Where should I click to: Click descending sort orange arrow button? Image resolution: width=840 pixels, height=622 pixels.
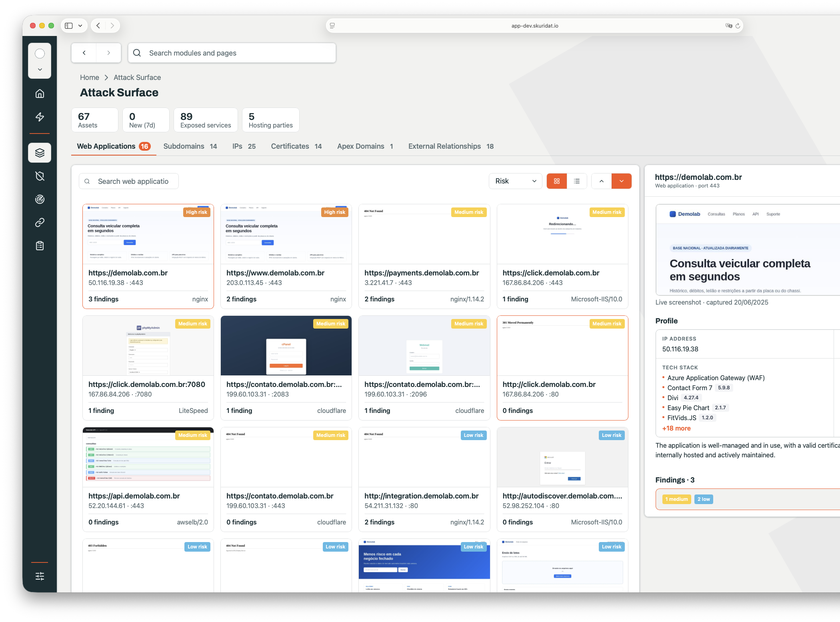pos(621,181)
